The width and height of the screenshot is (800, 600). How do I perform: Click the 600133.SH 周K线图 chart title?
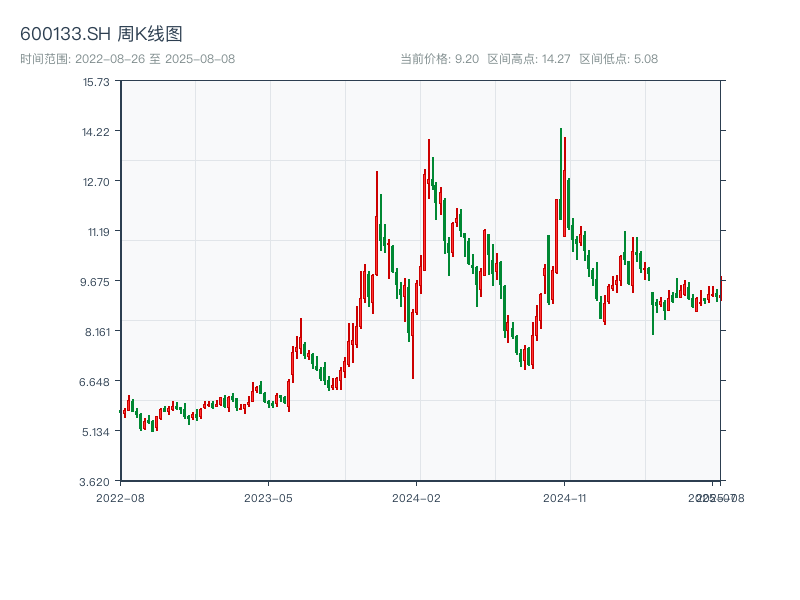tap(101, 35)
